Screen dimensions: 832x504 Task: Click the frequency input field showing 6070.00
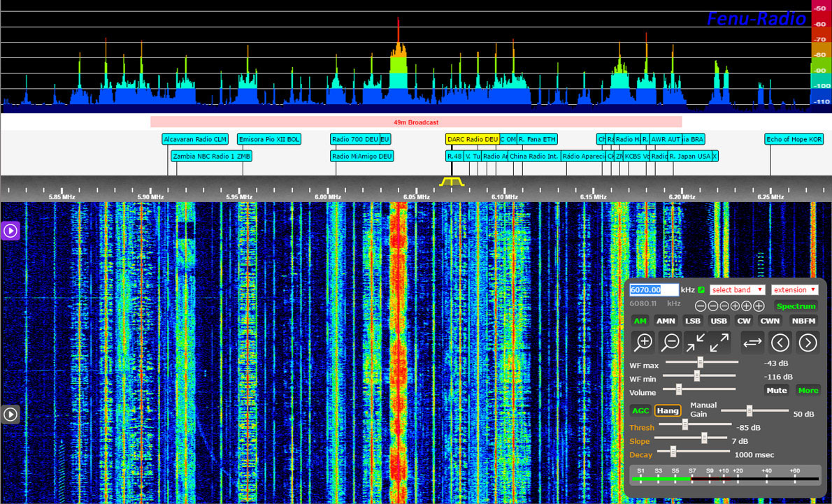click(654, 289)
